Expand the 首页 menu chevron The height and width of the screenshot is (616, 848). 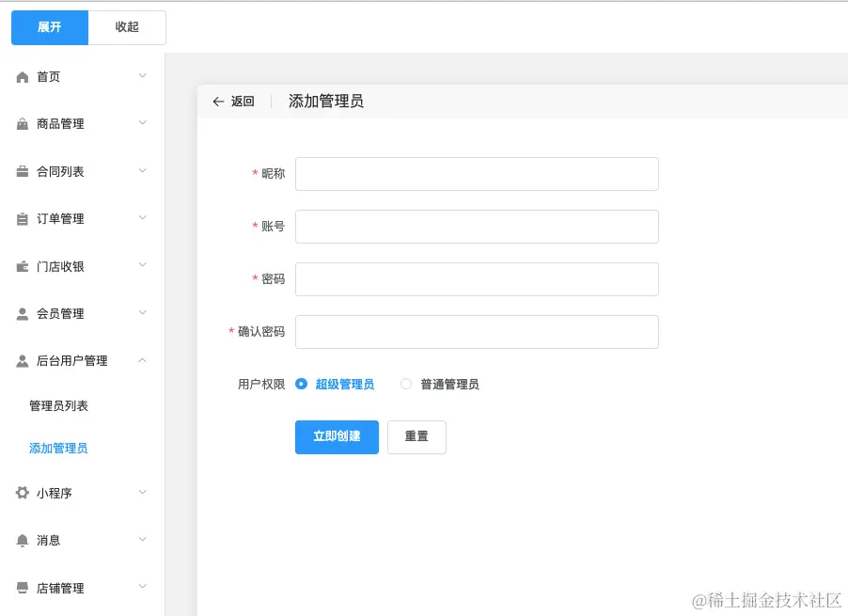coord(143,76)
